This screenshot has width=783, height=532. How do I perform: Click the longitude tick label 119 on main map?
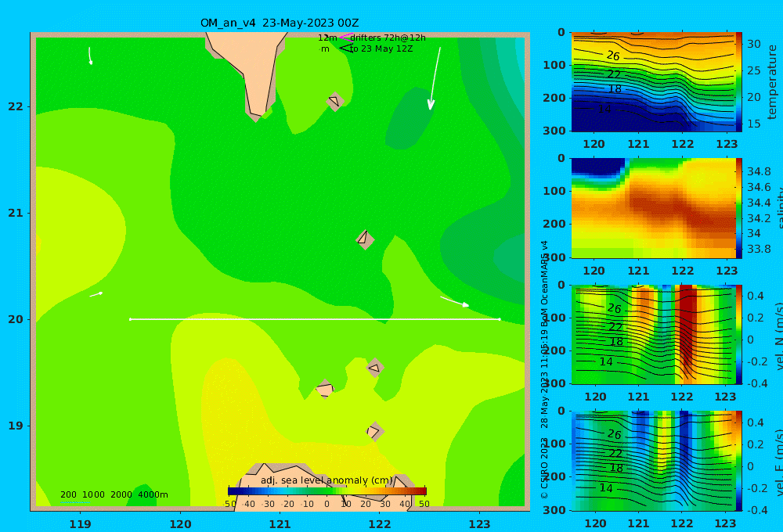coord(81,524)
